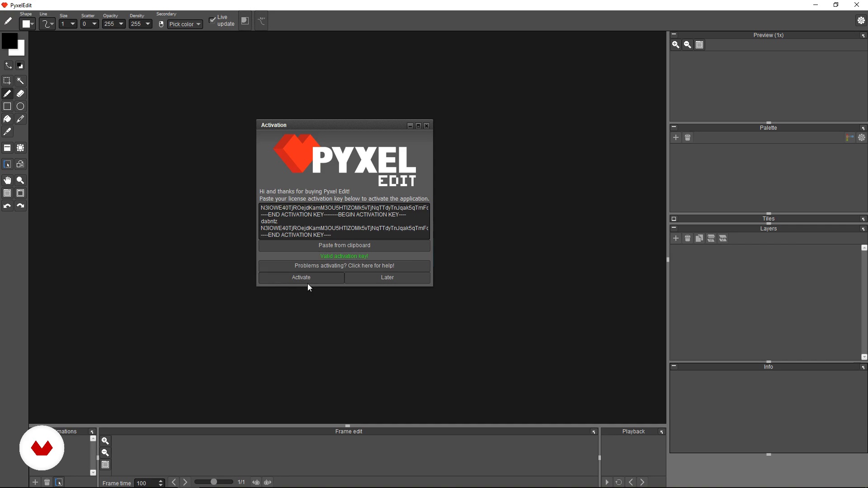Zoom out the Preview panel

687,45
